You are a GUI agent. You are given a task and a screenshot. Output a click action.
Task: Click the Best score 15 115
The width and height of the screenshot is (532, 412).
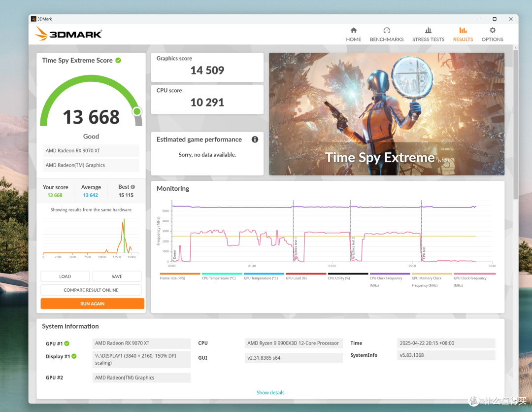[x=126, y=195]
